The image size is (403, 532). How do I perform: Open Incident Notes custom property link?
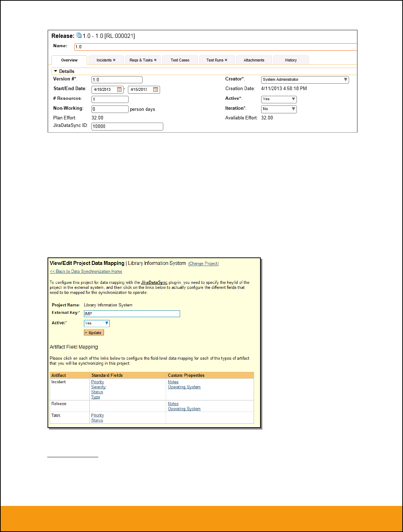tap(173, 382)
